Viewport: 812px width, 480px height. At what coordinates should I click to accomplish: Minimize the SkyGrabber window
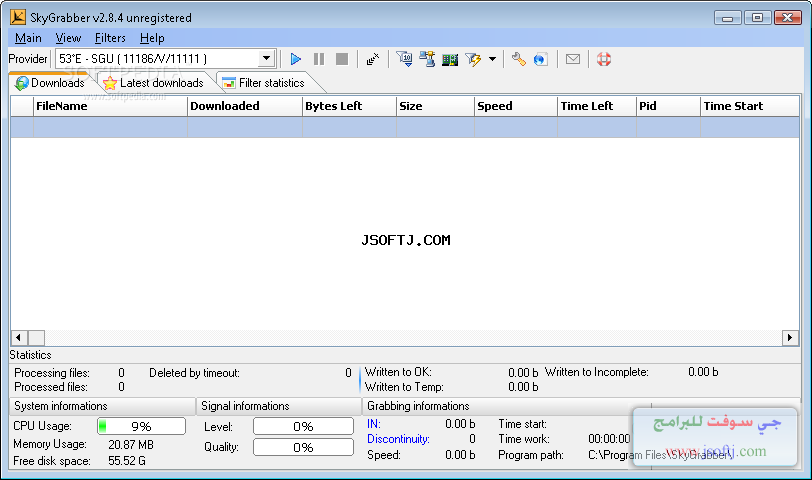[x=728, y=18]
